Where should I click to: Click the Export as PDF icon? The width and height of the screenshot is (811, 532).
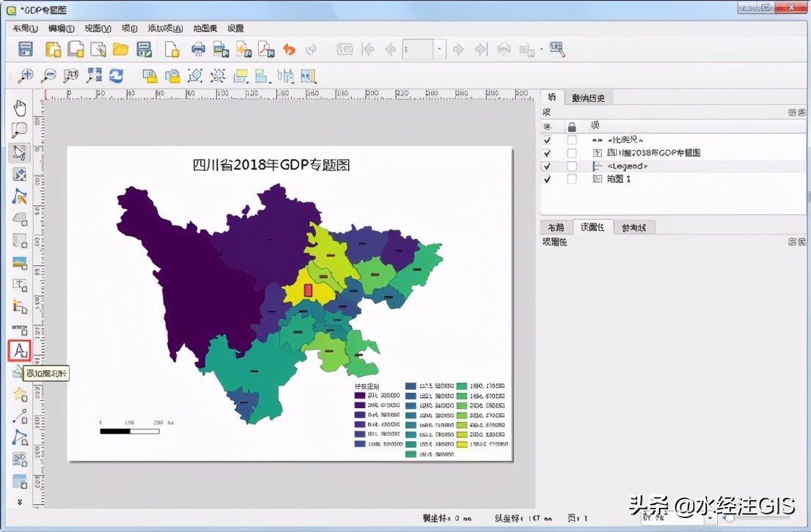tap(266, 50)
